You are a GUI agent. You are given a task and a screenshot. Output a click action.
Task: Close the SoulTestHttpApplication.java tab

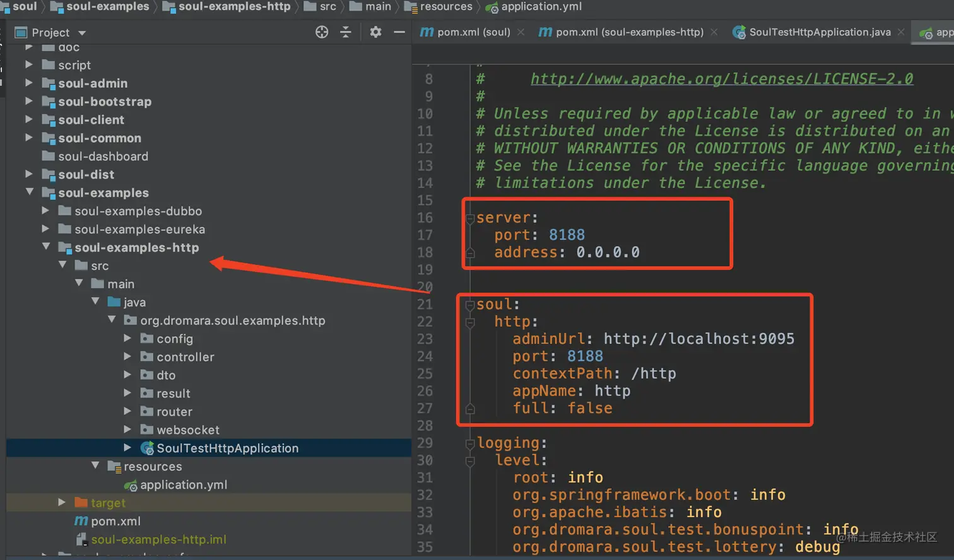click(900, 32)
